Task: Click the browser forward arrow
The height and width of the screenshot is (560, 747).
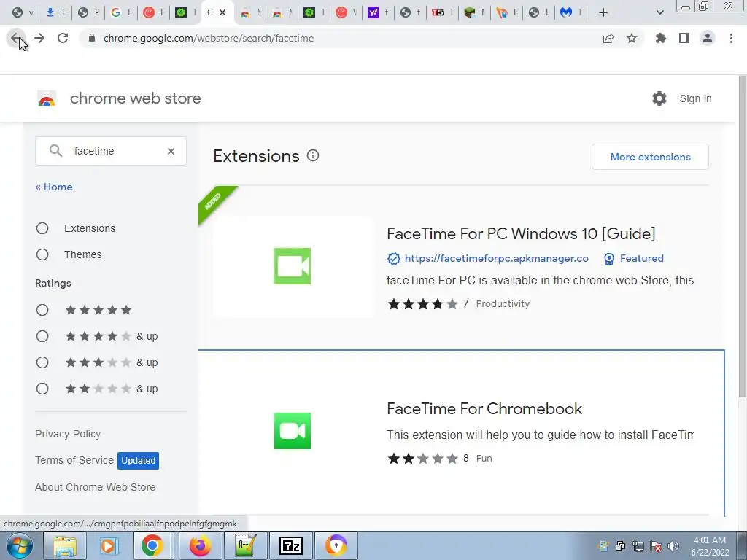Action: pyautogui.click(x=39, y=38)
